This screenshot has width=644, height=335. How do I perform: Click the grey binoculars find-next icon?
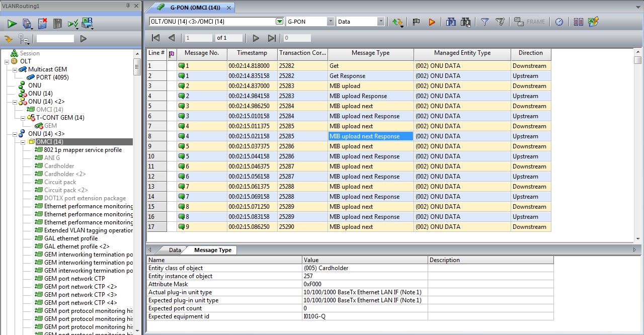pyautogui.click(x=466, y=22)
